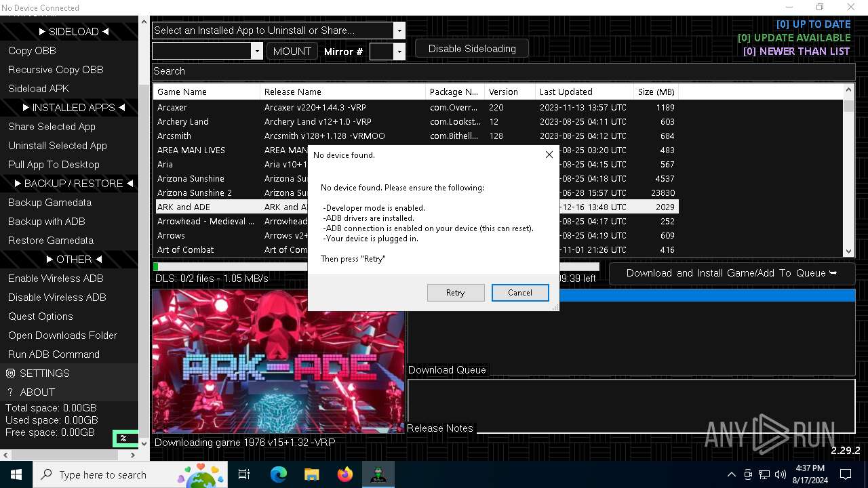
Task: Filter by NEWER THAN LIST label
Action: coord(797,52)
